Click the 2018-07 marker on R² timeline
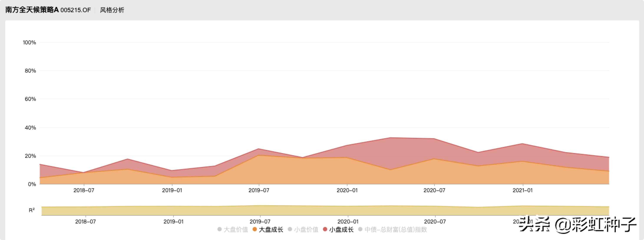644x240 pixels. (86, 222)
